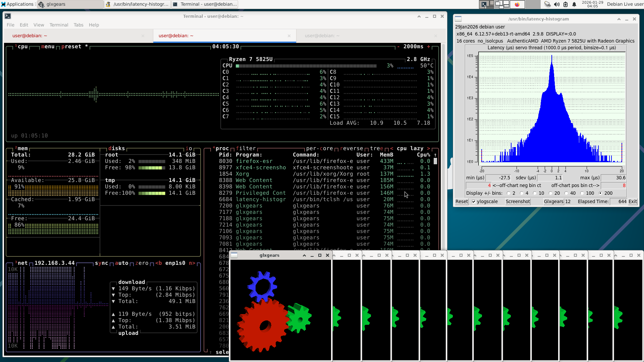Click next network interface arrow n>
644x362 pixels.
[x=192, y=263]
